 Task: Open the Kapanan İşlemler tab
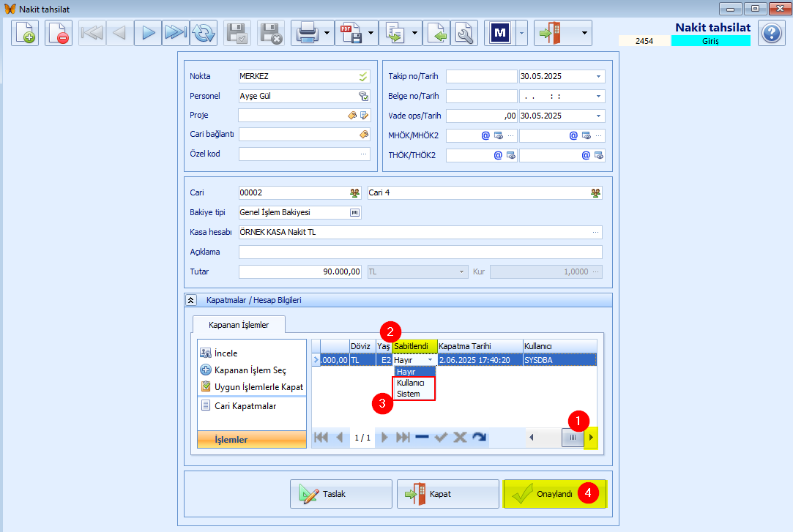[239, 325]
